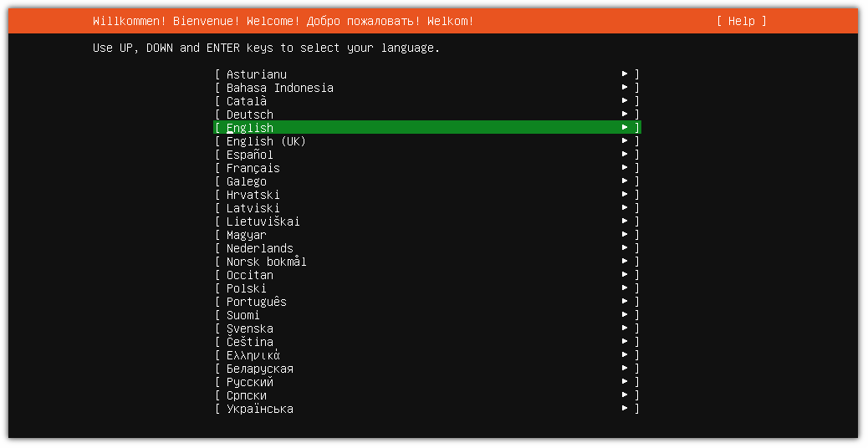Choose Ελληνικά language option
The image size is (868, 448).
(x=426, y=355)
